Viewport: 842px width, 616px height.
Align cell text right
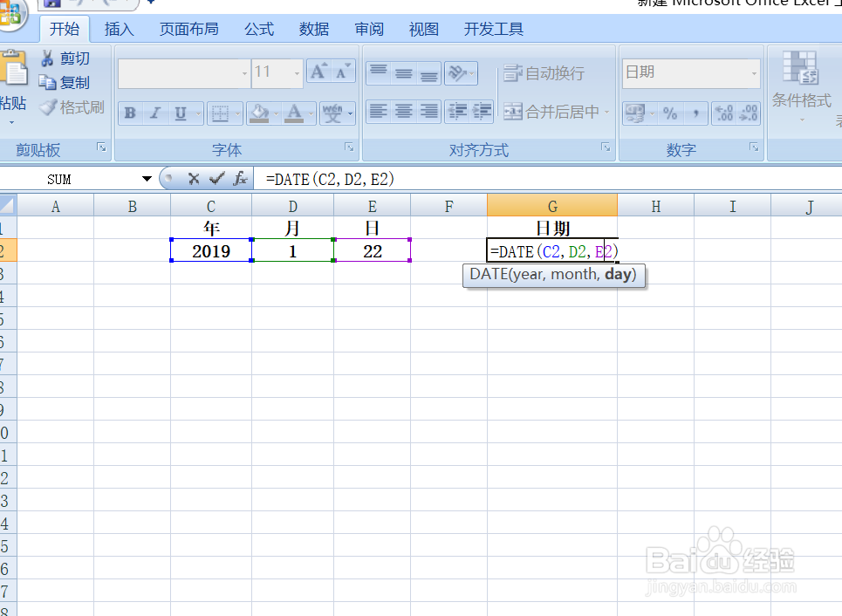pyautogui.click(x=428, y=112)
